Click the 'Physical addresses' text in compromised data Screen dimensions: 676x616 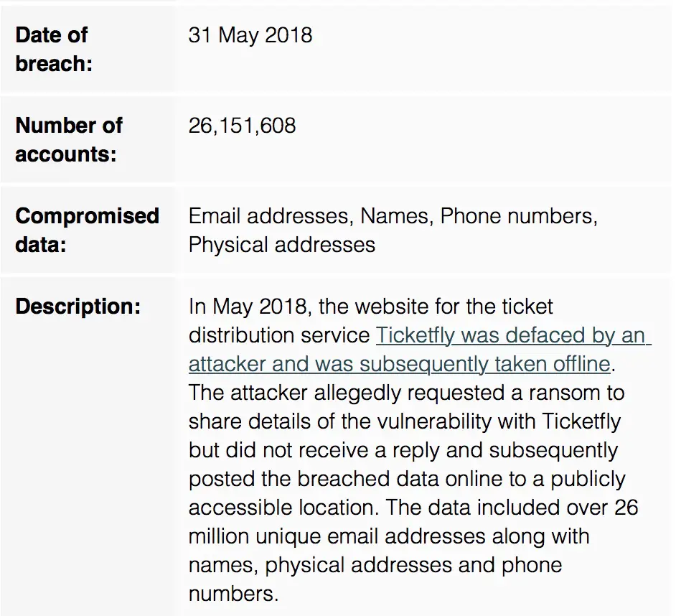[x=282, y=245]
